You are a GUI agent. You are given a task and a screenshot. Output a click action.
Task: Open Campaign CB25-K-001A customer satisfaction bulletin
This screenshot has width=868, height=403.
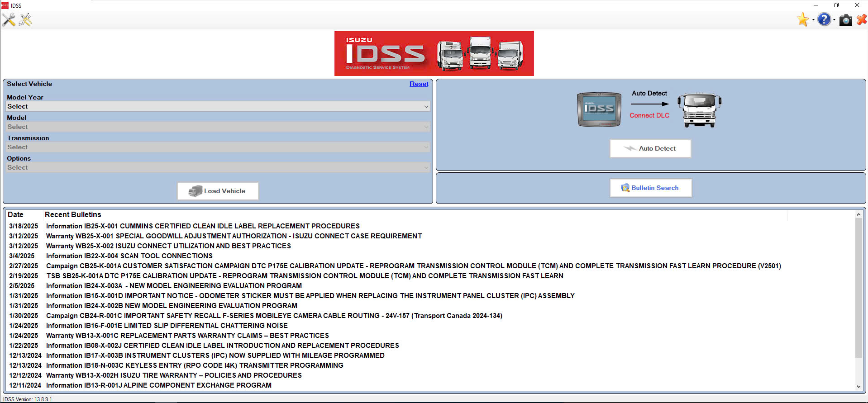click(414, 266)
